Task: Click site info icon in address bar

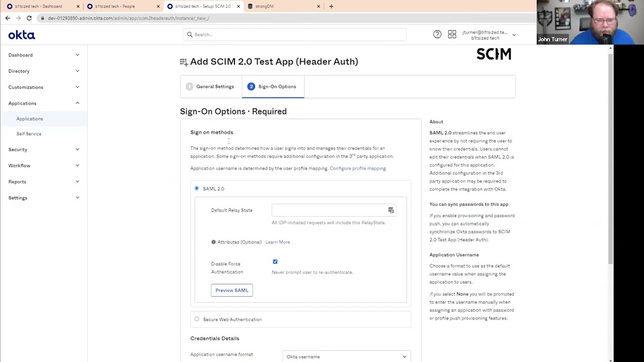Action: point(42,18)
